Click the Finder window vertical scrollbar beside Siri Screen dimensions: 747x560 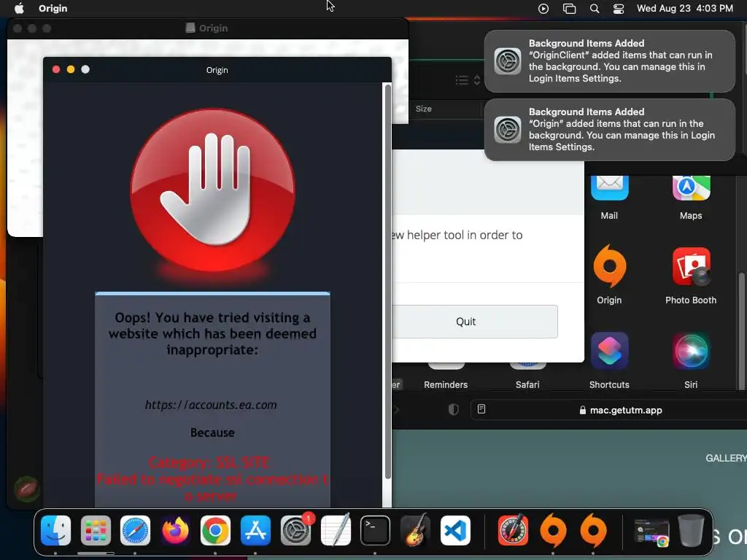tap(741, 331)
